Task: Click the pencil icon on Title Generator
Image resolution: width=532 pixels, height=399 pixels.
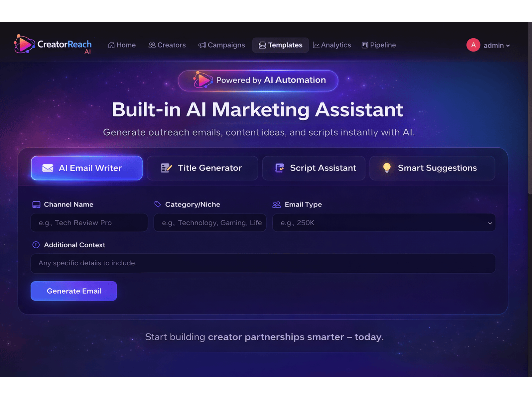Action: point(166,168)
